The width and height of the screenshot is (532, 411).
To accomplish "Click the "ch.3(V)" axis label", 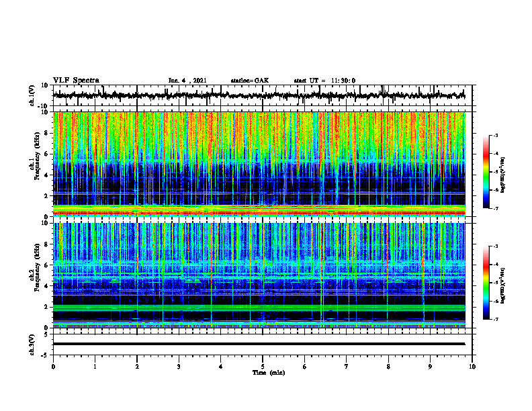I will pyautogui.click(x=32, y=345).
